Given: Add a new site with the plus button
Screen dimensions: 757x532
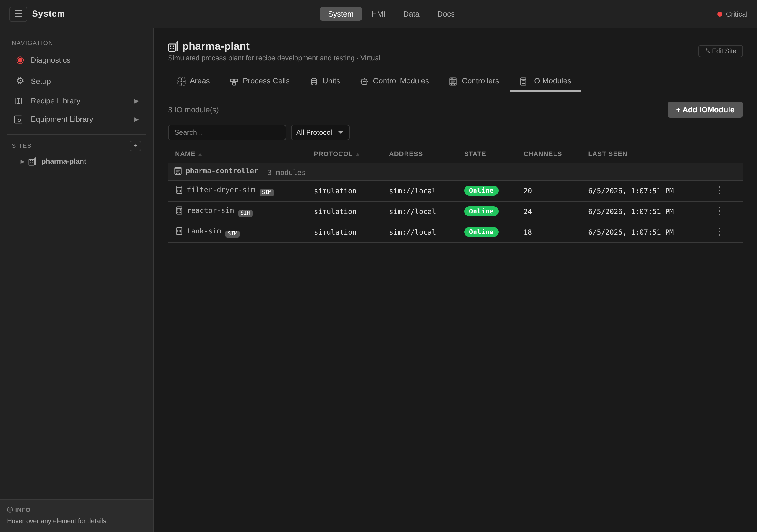Looking at the screenshot, I should (135, 146).
